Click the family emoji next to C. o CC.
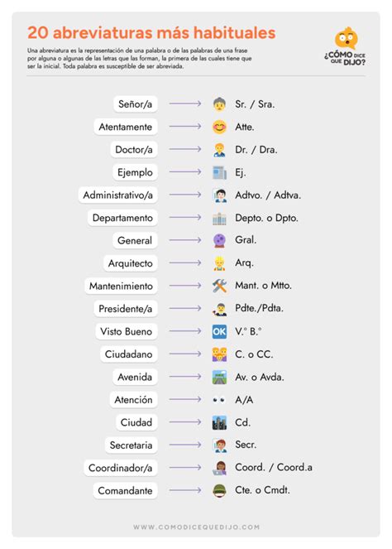Screen dimensions: 392x549 (x=219, y=354)
